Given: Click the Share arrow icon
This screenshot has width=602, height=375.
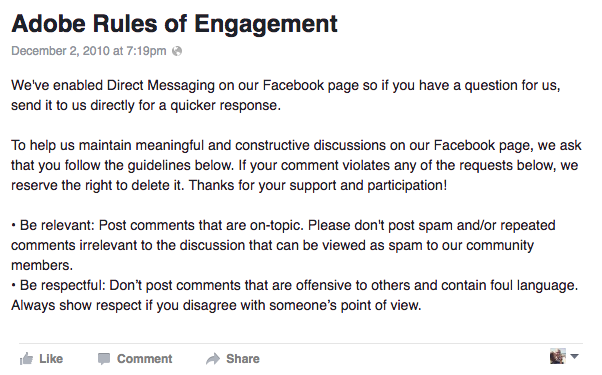Looking at the screenshot, I should pyautogui.click(x=213, y=358).
